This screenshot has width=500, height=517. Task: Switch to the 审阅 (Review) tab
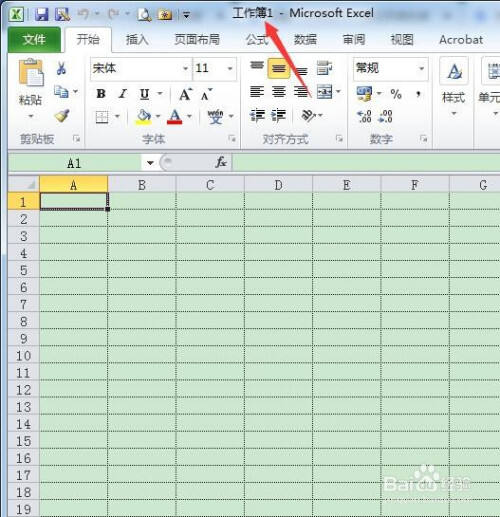coord(354,40)
